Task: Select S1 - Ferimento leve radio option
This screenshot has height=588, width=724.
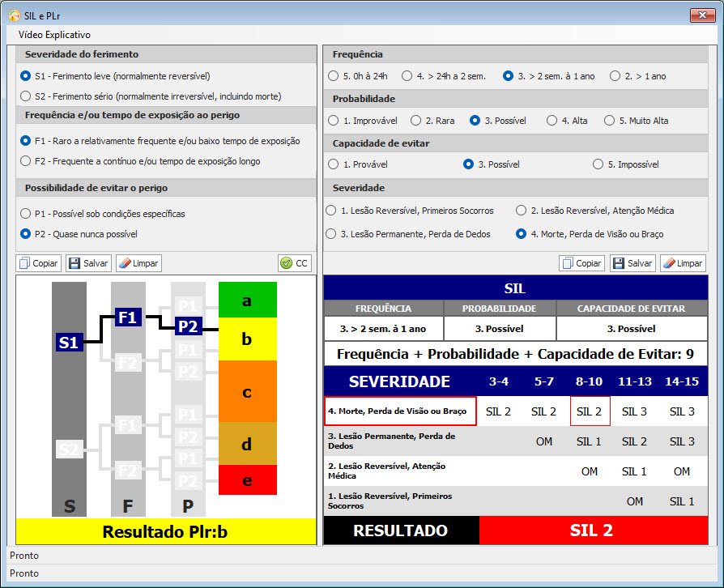Action: tap(116, 76)
